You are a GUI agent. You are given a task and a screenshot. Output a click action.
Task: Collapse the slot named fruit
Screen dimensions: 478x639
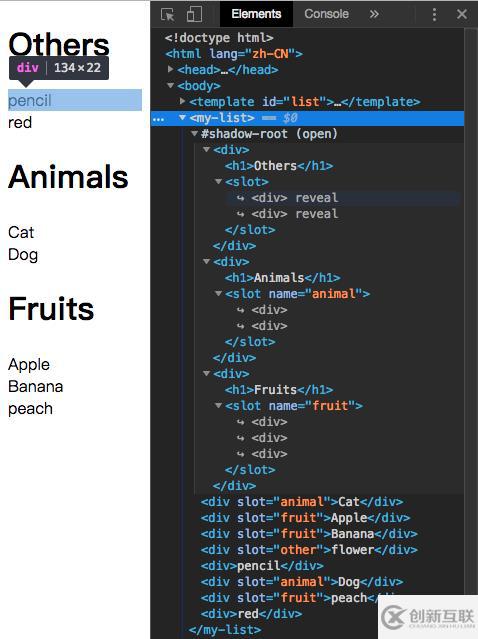[218, 406]
